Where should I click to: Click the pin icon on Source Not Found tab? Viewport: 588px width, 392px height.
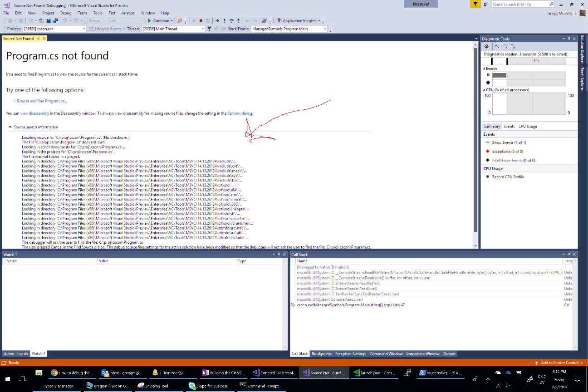point(39,39)
